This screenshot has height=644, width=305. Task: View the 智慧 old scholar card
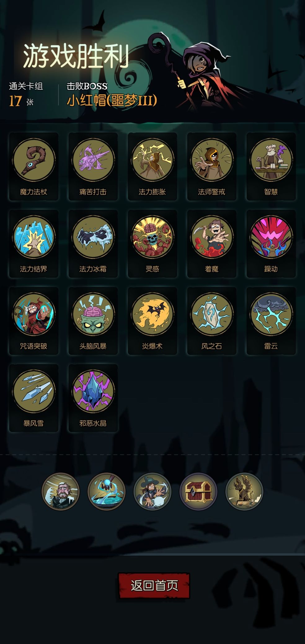[x=271, y=167]
